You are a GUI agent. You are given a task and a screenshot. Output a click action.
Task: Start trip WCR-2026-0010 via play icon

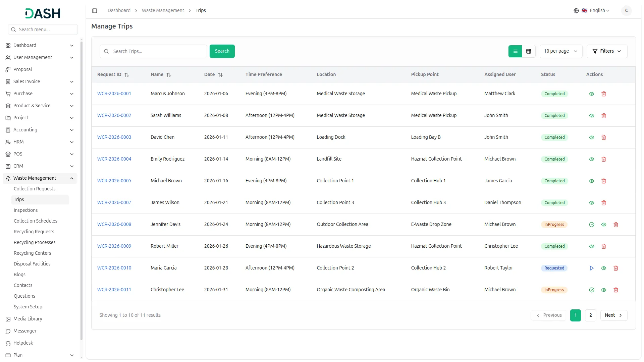click(591, 268)
